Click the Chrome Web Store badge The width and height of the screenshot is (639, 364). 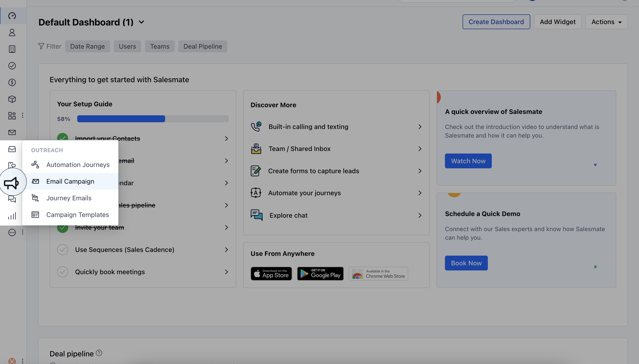(x=378, y=273)
